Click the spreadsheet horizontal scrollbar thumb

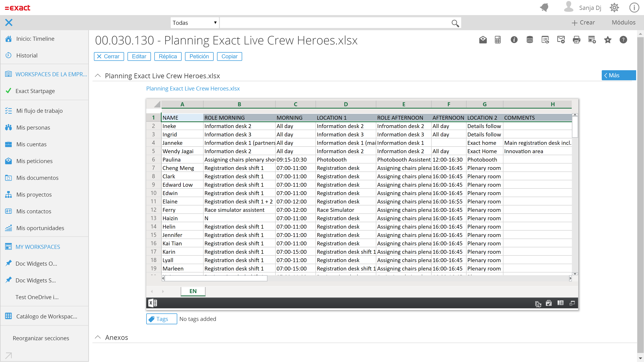[216, 278]
